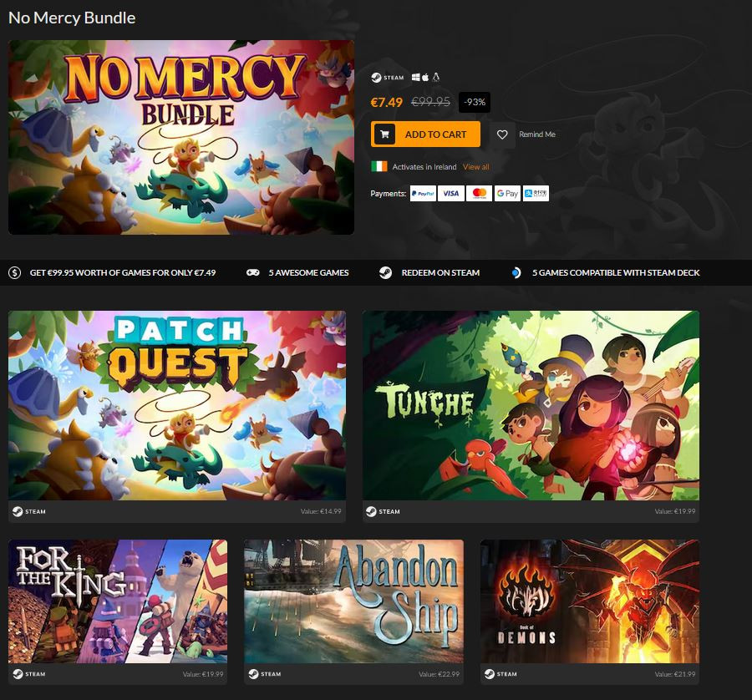Open the No Mercy Bundle banner image

pyautogui.click(x=181, y=137)
